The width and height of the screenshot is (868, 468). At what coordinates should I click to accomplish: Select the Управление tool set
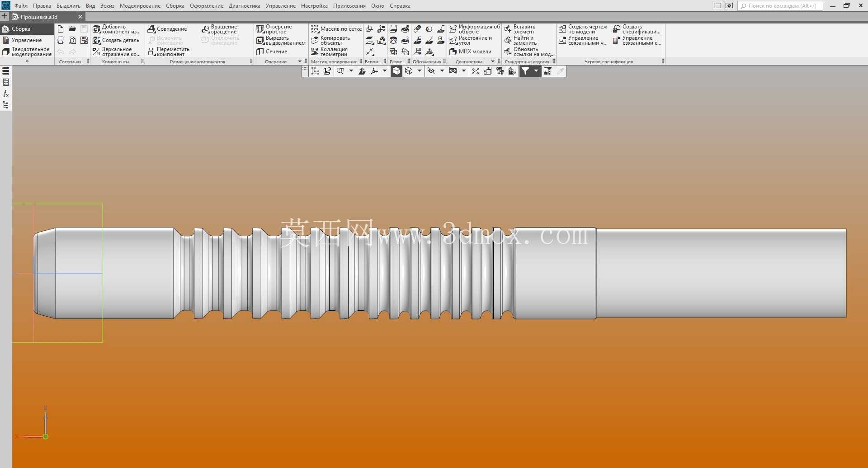(27, 40)
